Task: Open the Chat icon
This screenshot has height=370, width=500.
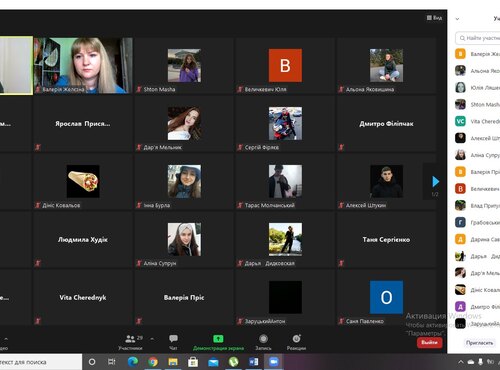Action: click(173, 339)
